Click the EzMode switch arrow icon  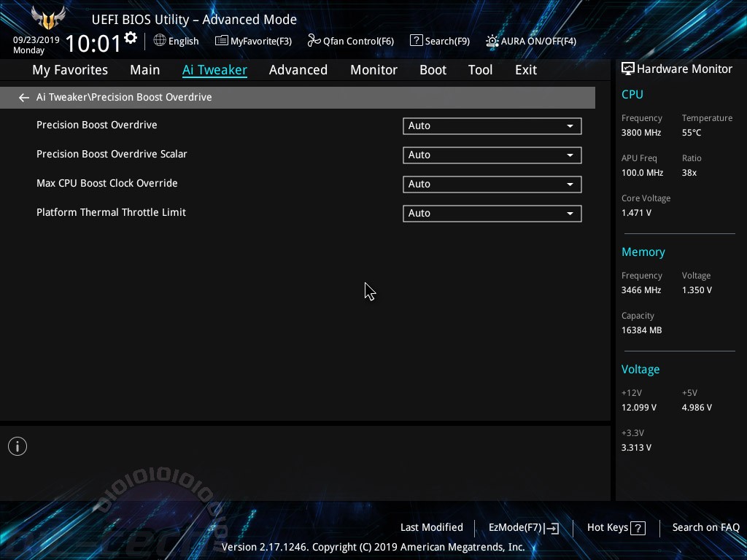pos(551,528)
